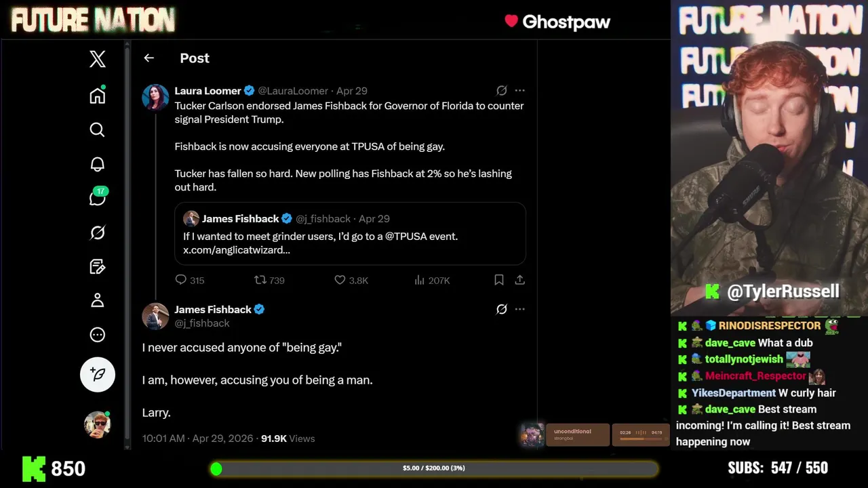Screen dimensions: 868x488
Task: Open James Fishback's reply avatar
Action: pos(155,316)
